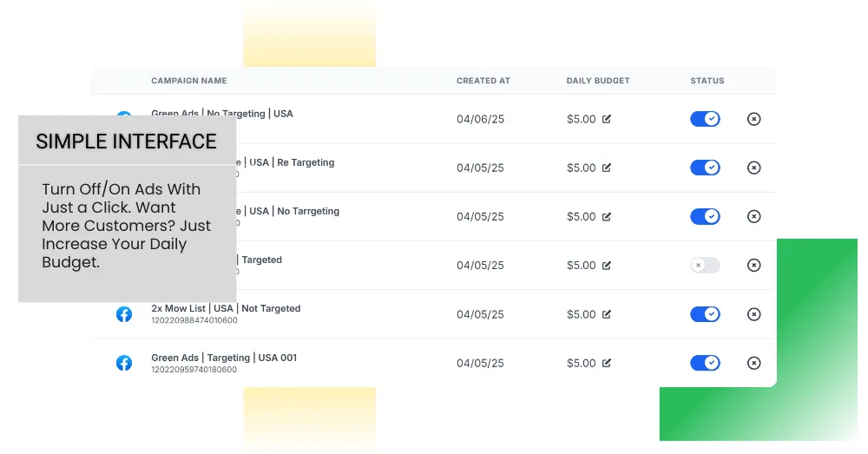Edit daily budget for Green Ads No Targeting
This screenshot has width=868, height=454.
click(607, 119)
